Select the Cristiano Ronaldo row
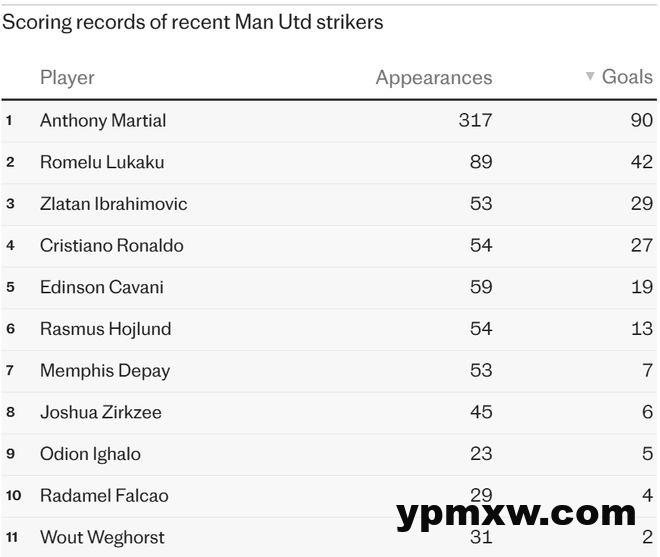This screenshot has height=557, width=660. [329, 245]
